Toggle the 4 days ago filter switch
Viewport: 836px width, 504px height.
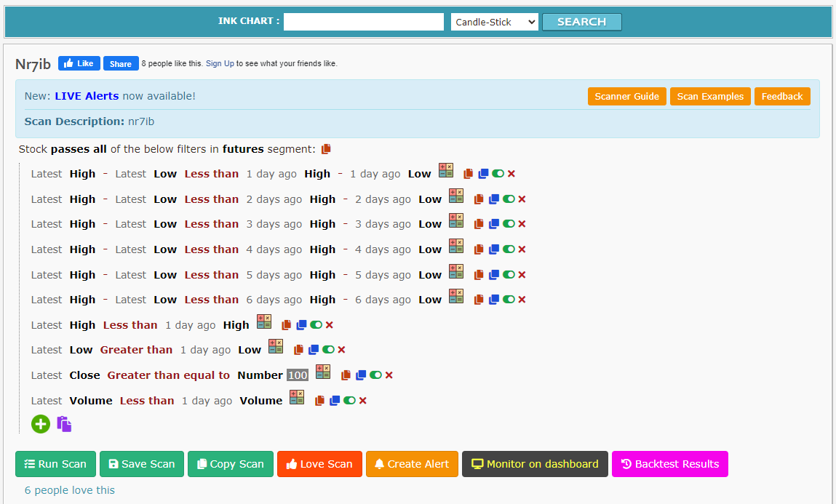tap(509, 249)
